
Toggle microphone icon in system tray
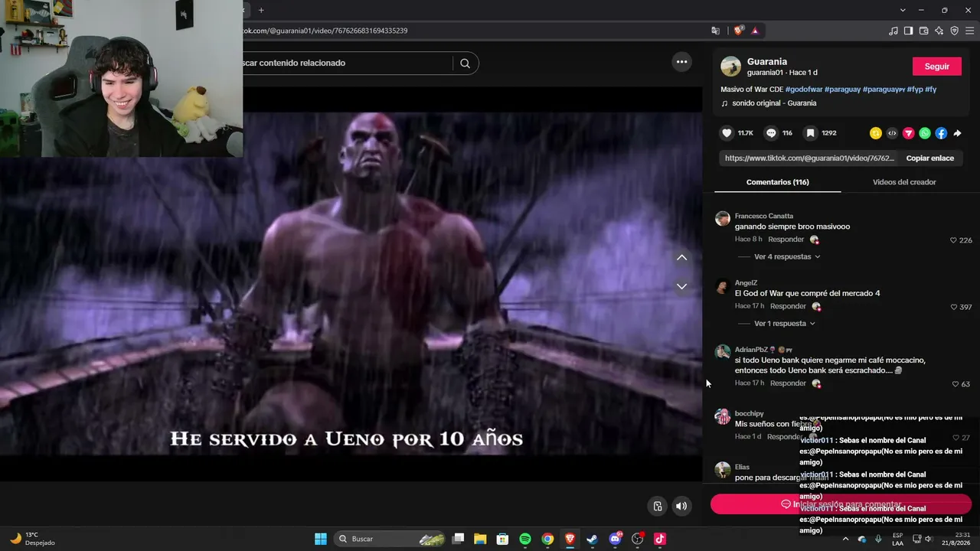878,539
